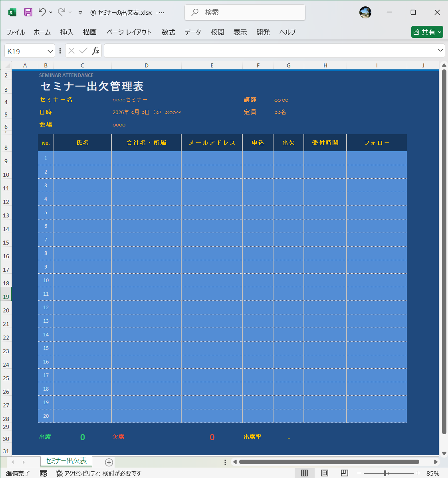Switch to the データ ribbon tab

click(192, 32)
